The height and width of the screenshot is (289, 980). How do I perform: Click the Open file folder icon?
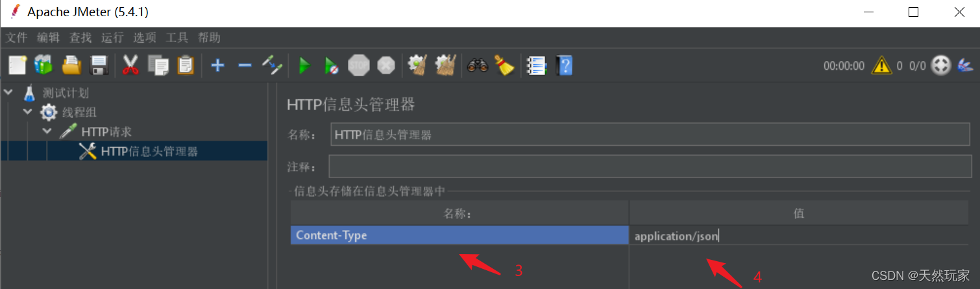71,65
